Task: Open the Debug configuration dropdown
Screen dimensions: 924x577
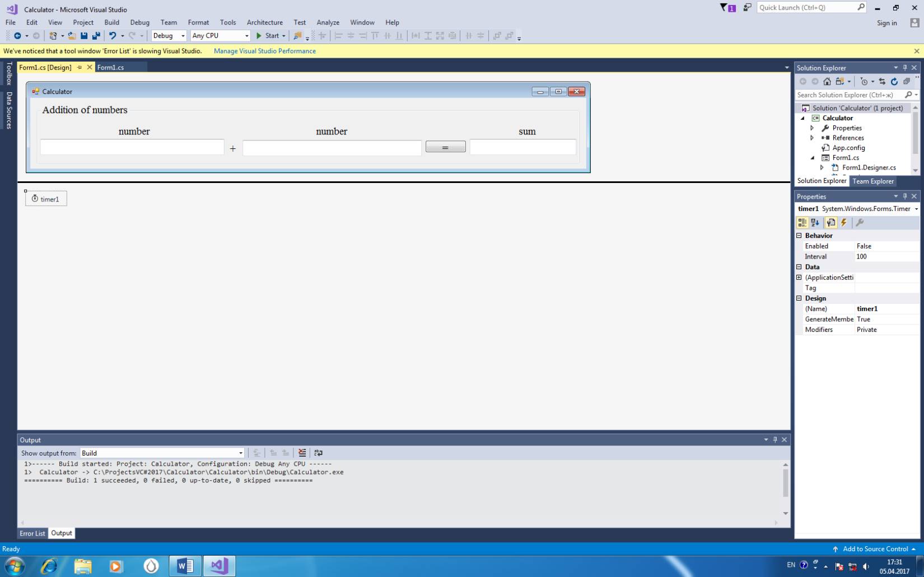Action: pyautogui.click(x=169, y=36)
